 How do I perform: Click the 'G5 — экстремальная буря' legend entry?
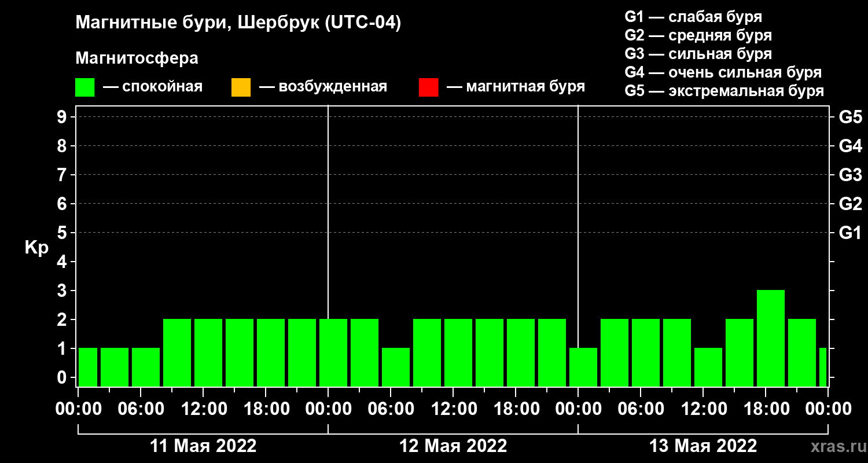(724, 91)
